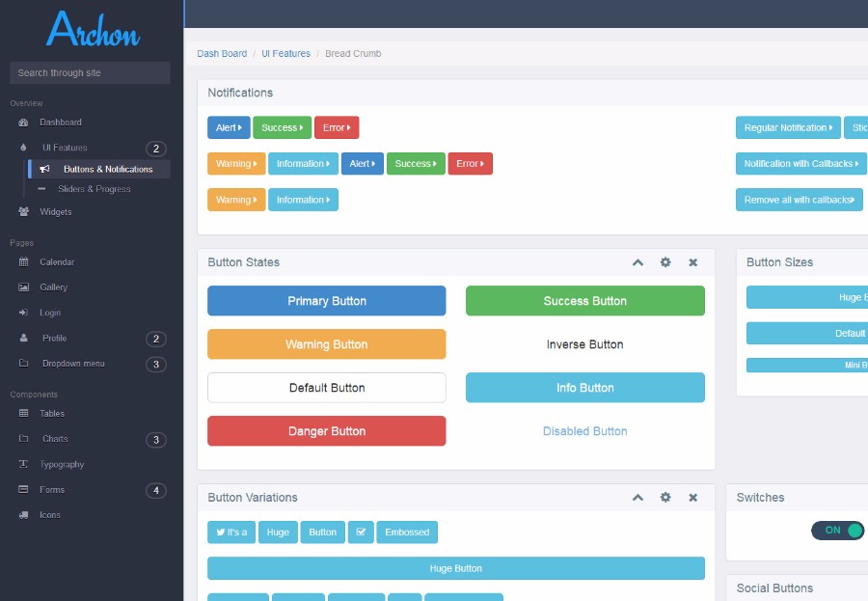Follow the UI Features breadcrumb link
The height and width of the screenshot is (601, 868).
click(x=285, y=54)
